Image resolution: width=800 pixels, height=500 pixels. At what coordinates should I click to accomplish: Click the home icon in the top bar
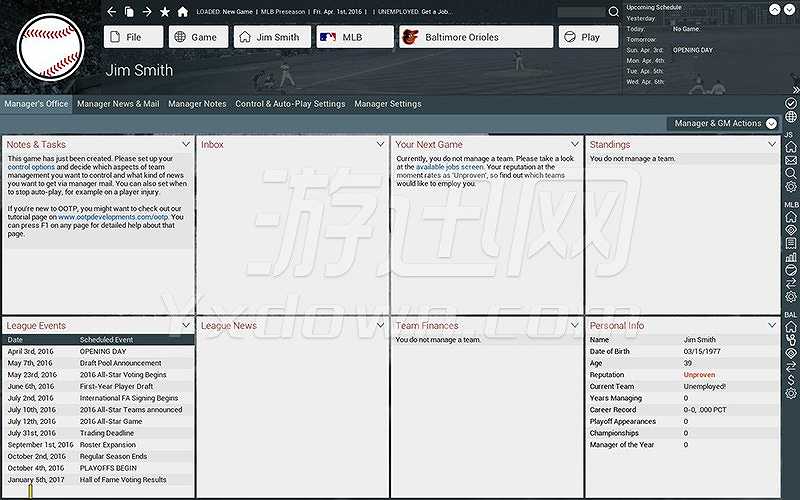[183, 11]
